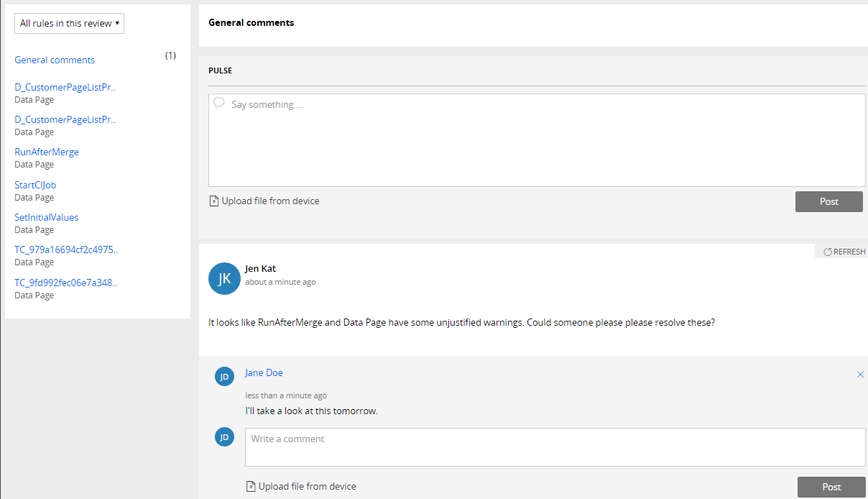
Task: Focus the "Say something ..." text box
Action: (x=537, y=140)
